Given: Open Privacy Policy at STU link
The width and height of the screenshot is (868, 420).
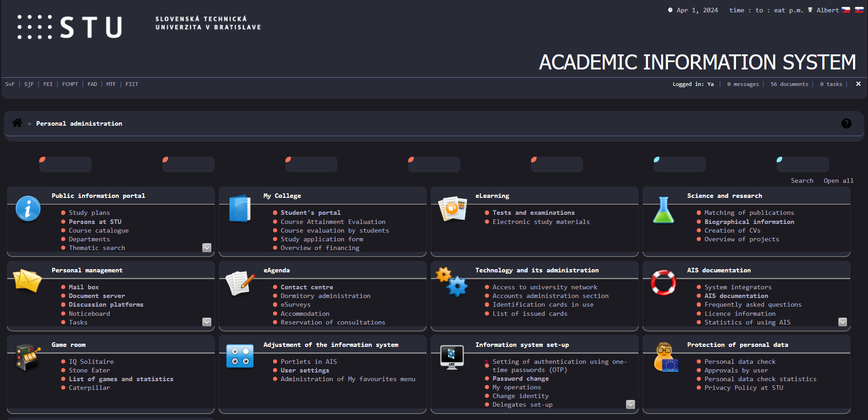Looking at the screenshot, I should point(744,388).
